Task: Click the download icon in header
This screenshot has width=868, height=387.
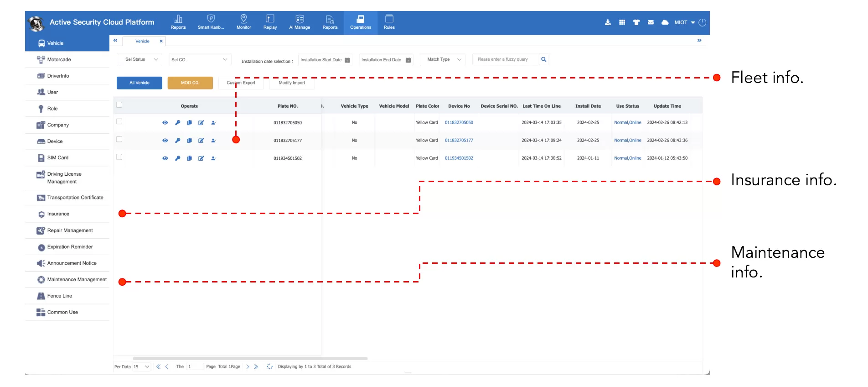Action: pyautogui.click(x=608, y=22)
